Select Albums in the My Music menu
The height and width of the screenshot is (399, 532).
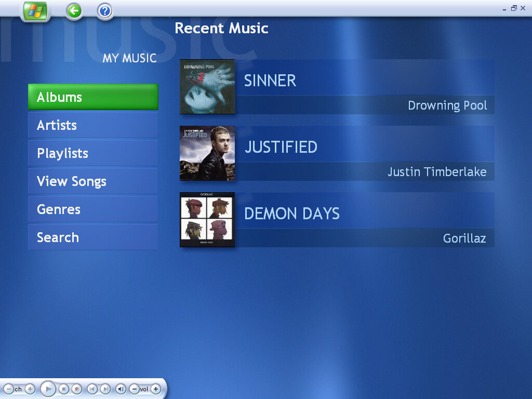tap(93, 97)
